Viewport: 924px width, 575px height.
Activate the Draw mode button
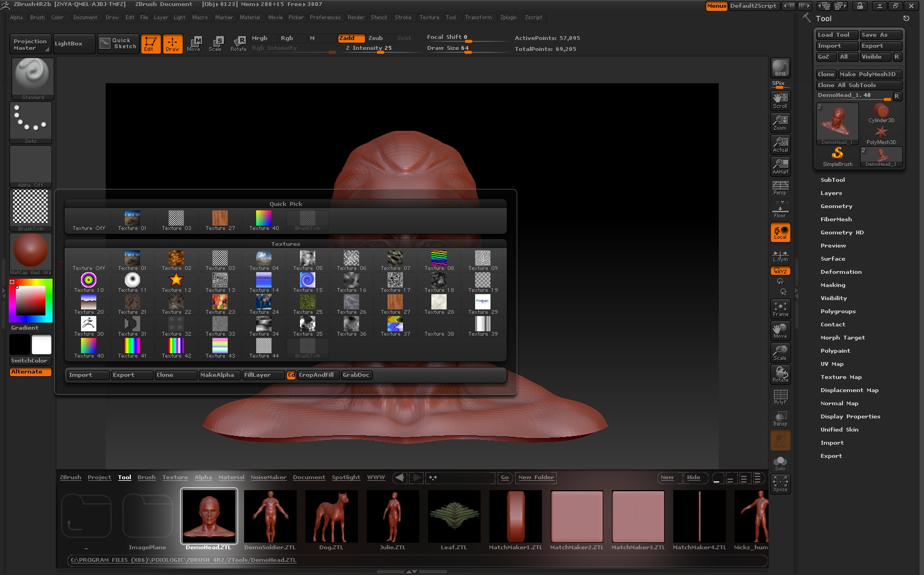(x=172, y=44)
